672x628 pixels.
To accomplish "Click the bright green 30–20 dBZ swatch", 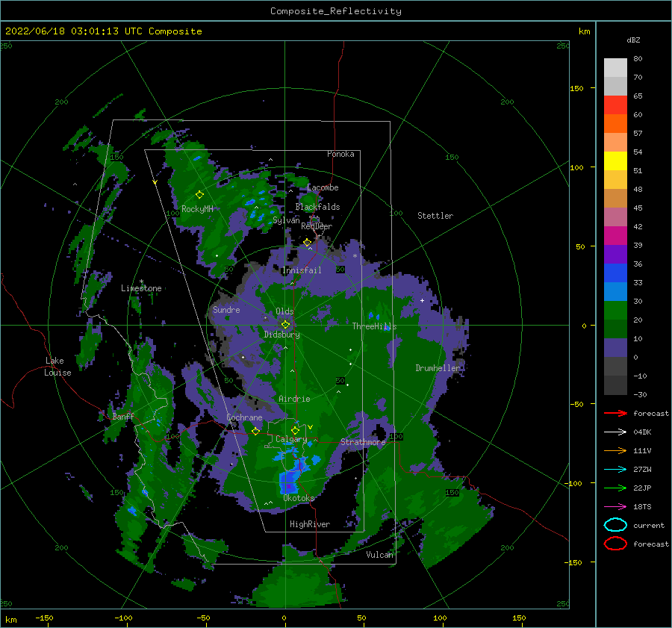I will coord(615,310).
